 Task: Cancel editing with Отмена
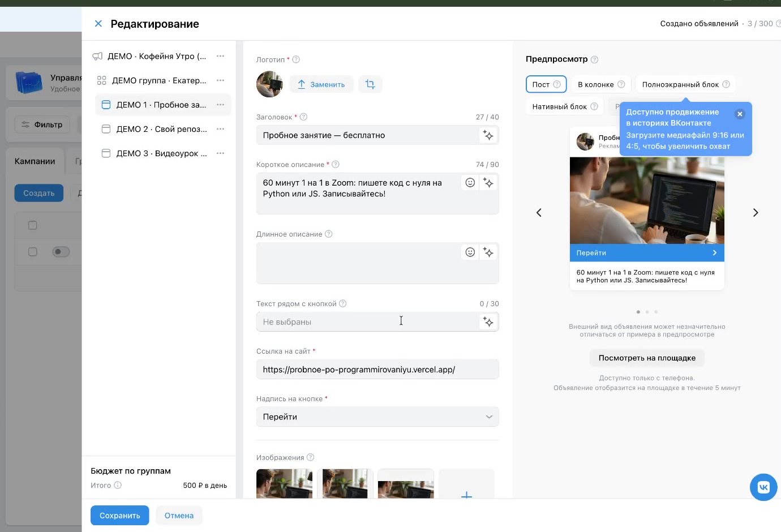(x=179, y=516)
